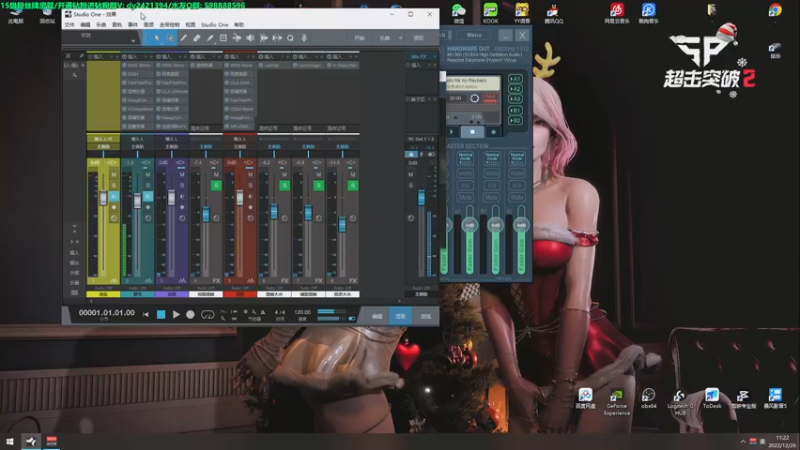800x450 pixels.
Task: Toggle Mute on Voicemeeter B2 bus
Action: 517,197
